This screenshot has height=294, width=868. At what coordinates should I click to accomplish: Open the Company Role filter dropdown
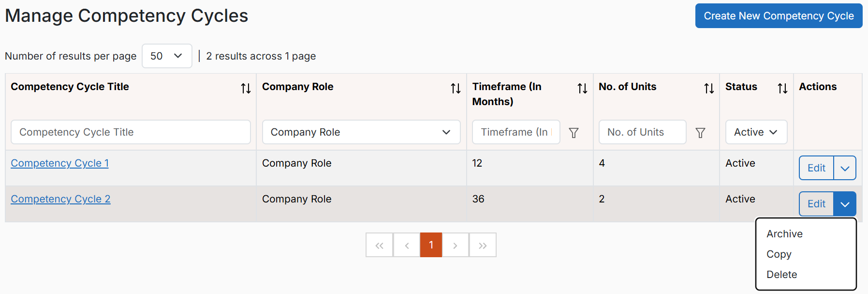pyautogui.click(x=361, y=132)
